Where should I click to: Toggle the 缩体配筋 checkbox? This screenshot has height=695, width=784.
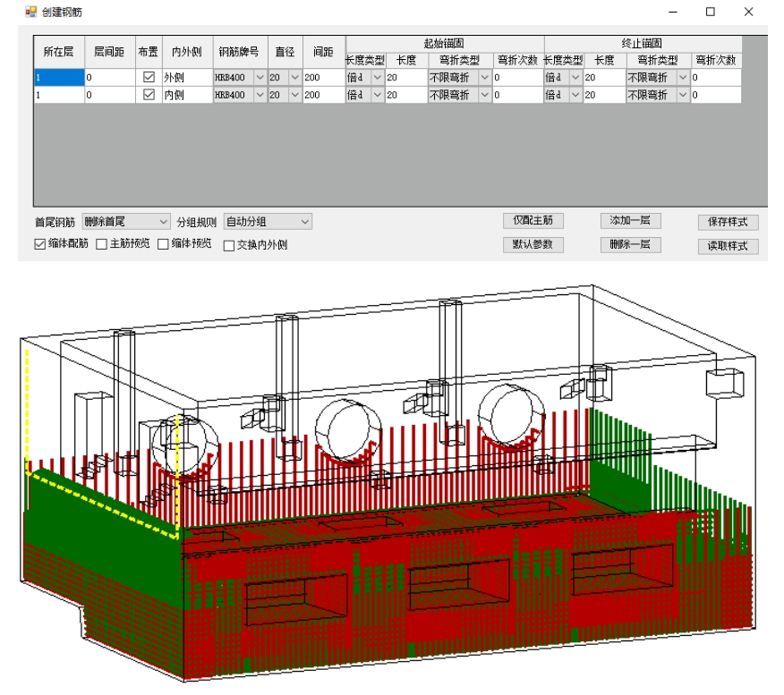pos(39,244)
